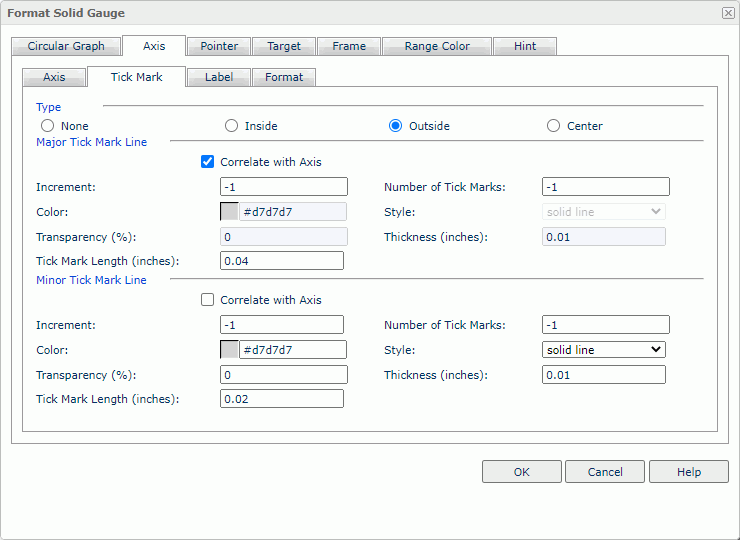
Task: Select the Inside tick mark type
Action: (231, 126)
